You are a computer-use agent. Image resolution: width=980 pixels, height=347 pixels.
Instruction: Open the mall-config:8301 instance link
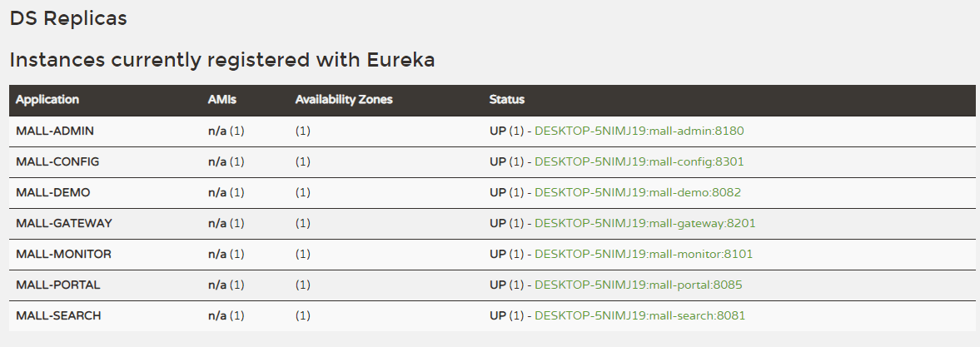click(639, 161)
